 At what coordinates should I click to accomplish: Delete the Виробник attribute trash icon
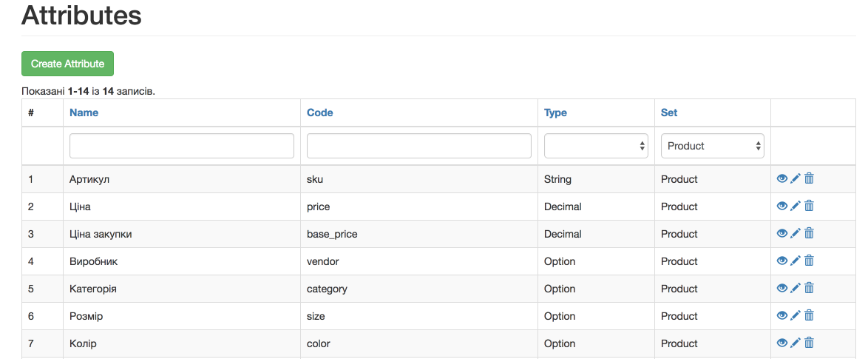tap(809, 261)
